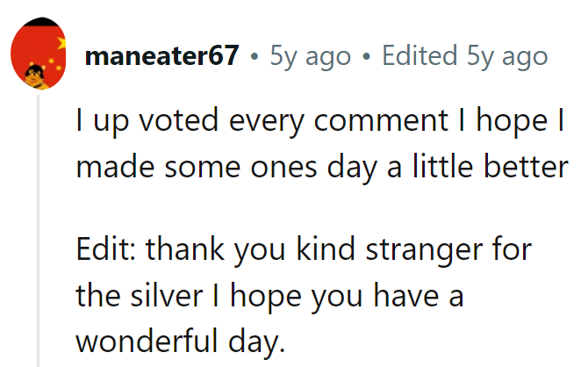Click the word "voted" in the first line
Viewport: 588px width, 367px height.
click(x=178, y=120)
